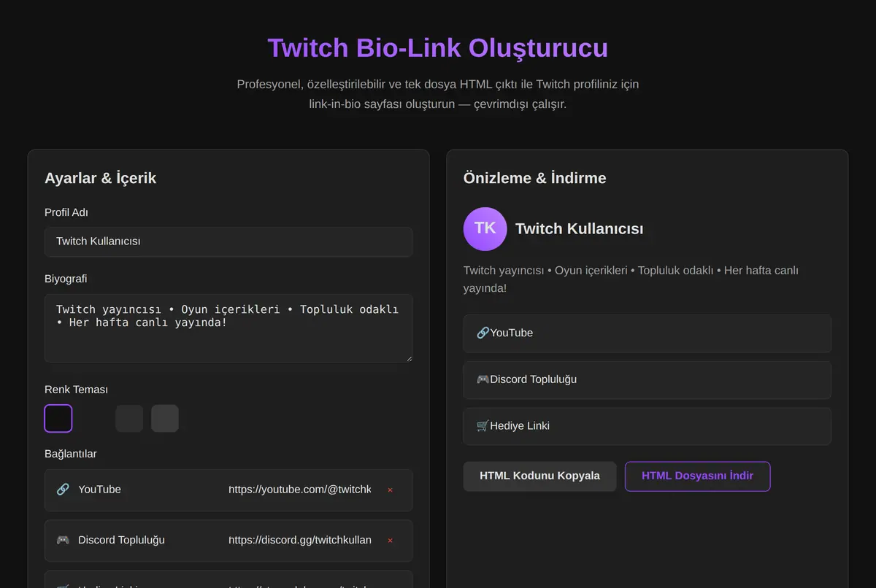Pick the dark gray swatch beside the lightest
The image size is (876, 588).
(x=129, y=419)
